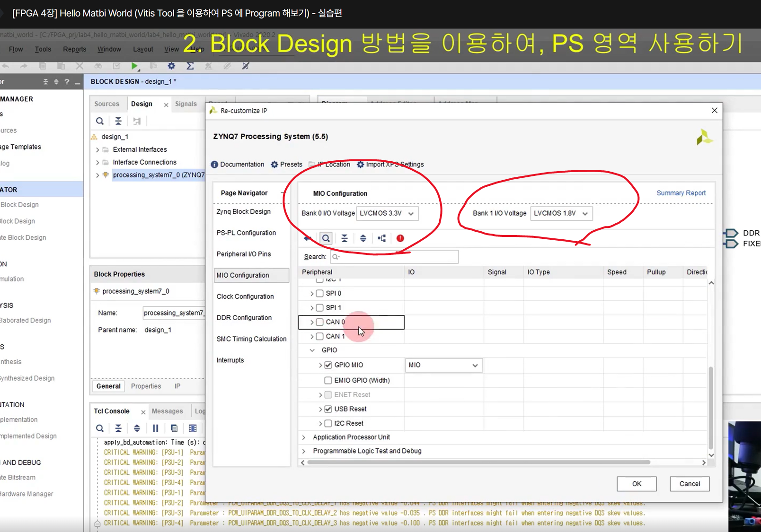
Task: Expand External Interfaces tree node
Action: coord(97,150)
